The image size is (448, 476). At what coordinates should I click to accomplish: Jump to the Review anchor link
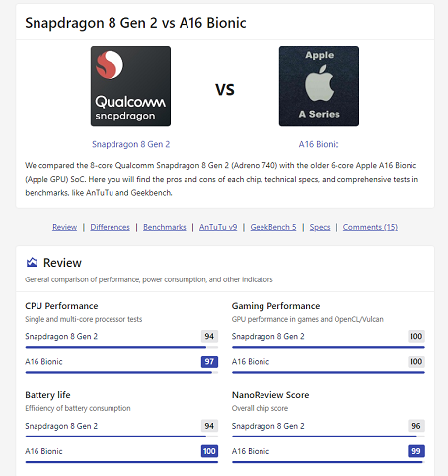64,227
